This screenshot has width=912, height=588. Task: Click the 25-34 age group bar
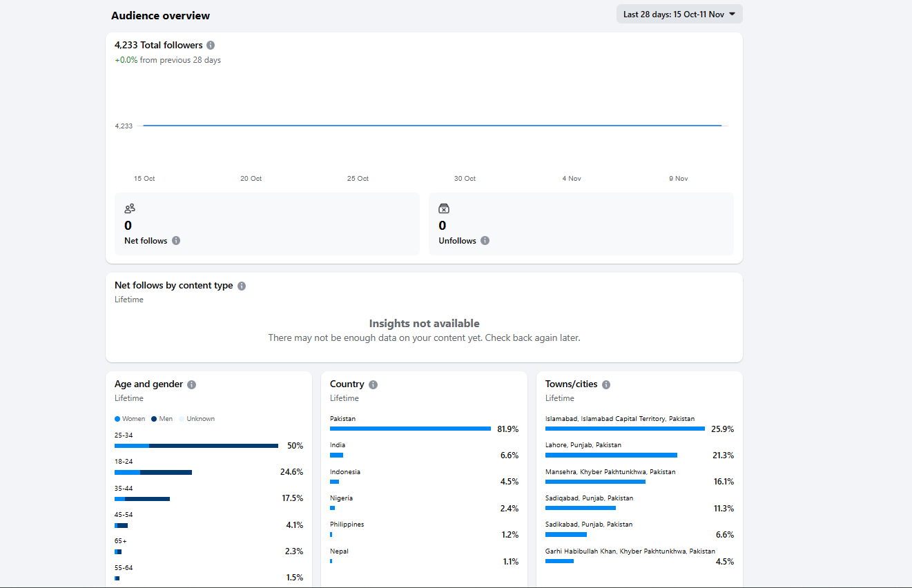[196, 446]
